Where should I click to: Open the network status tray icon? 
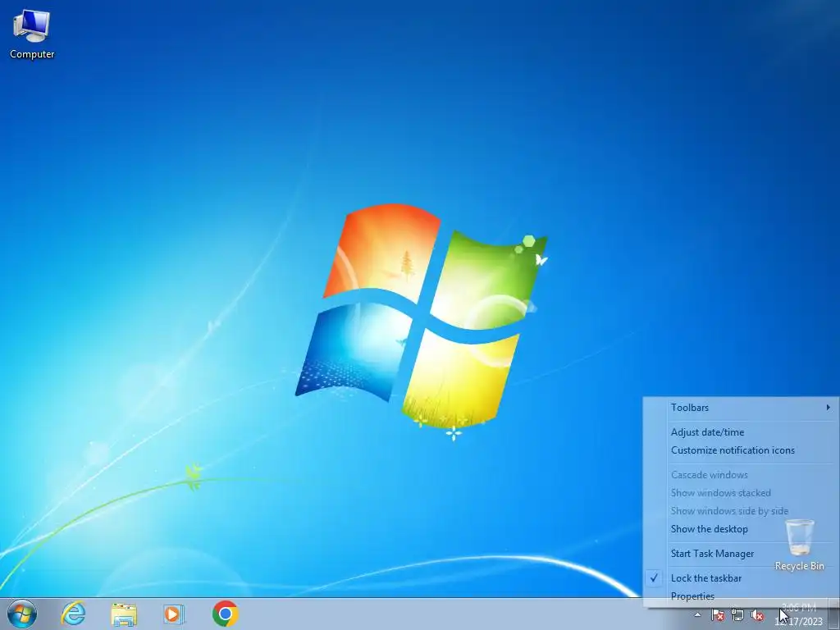click(737, 615)
